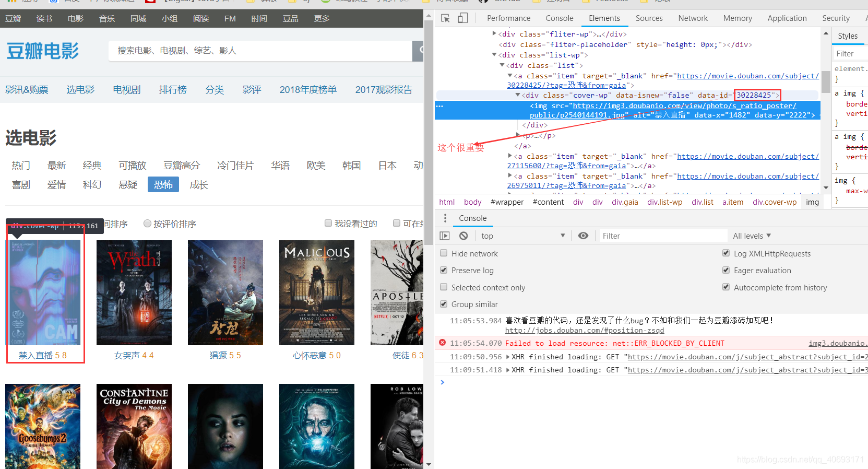Click the Styles Filter input
Viewport: 868px width, 469px height.
[850, 54]
